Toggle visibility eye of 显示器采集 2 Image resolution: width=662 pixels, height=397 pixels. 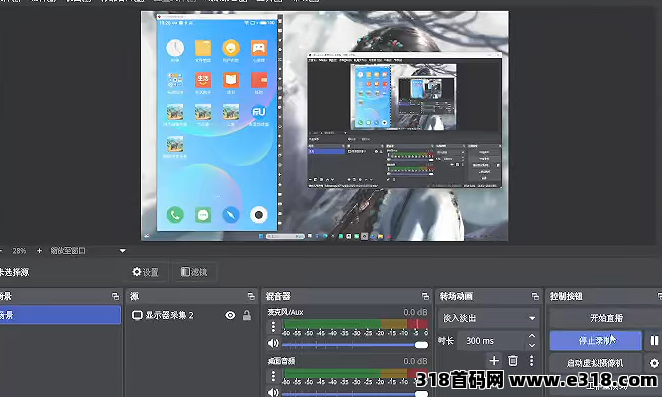click(x=230, y=315)
